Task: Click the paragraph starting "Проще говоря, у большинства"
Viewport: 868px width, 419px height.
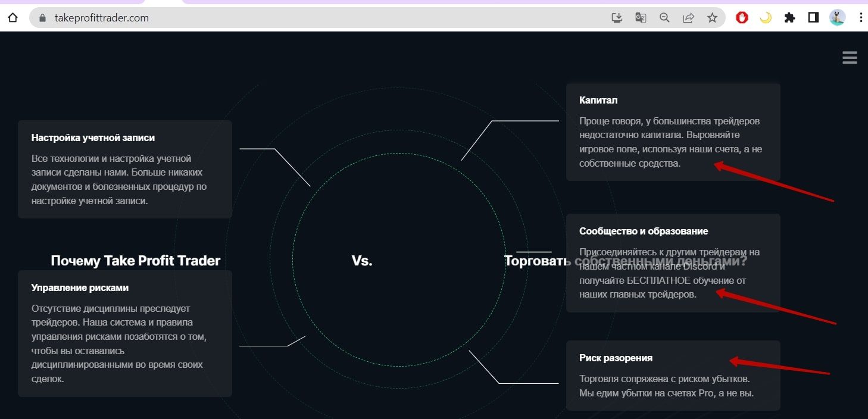Action: (x=671, y=142)
